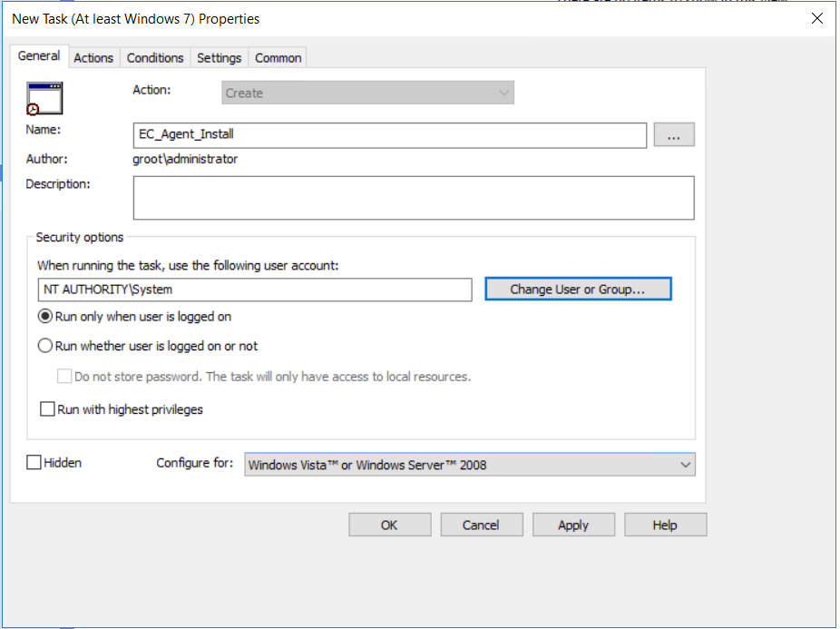Click into the Description text box
This screenshot has width=840, height=629.
coord(413,198)
